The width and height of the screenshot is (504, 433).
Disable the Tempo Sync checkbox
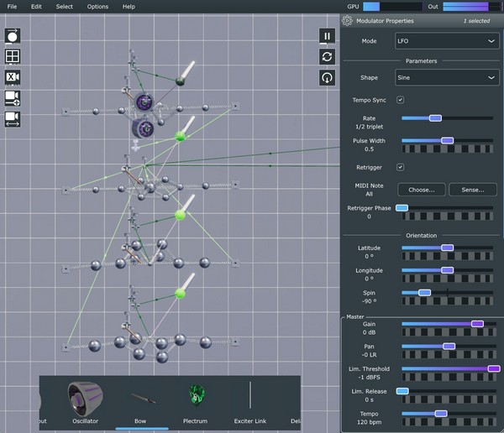(400, 100)
